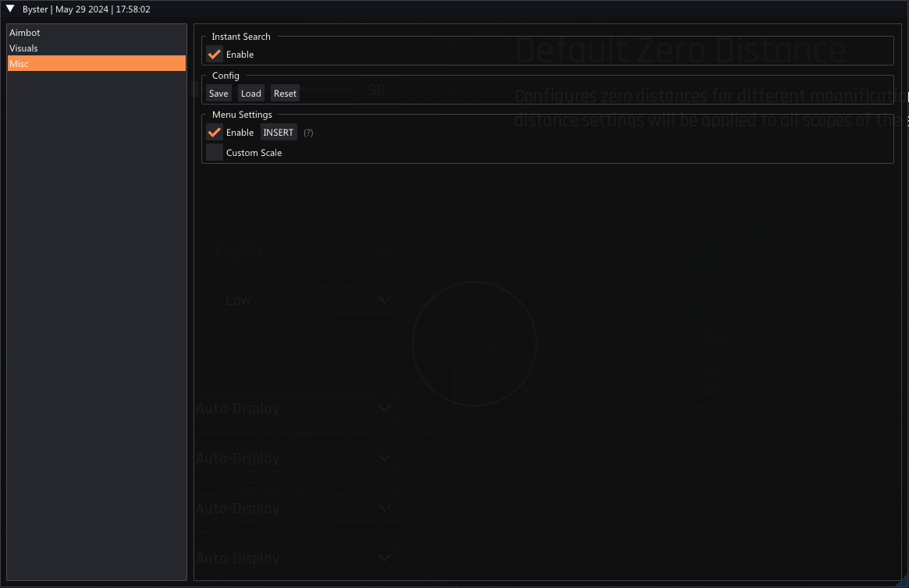Toggle the Menu Settings Enable checkbox
This screenshot has height=588, width=909.
pos(215,133)
